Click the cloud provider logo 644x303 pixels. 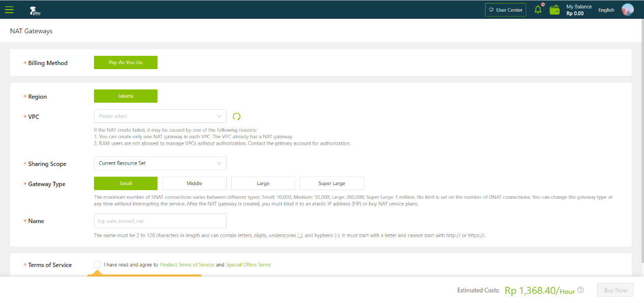pos(35,10)
